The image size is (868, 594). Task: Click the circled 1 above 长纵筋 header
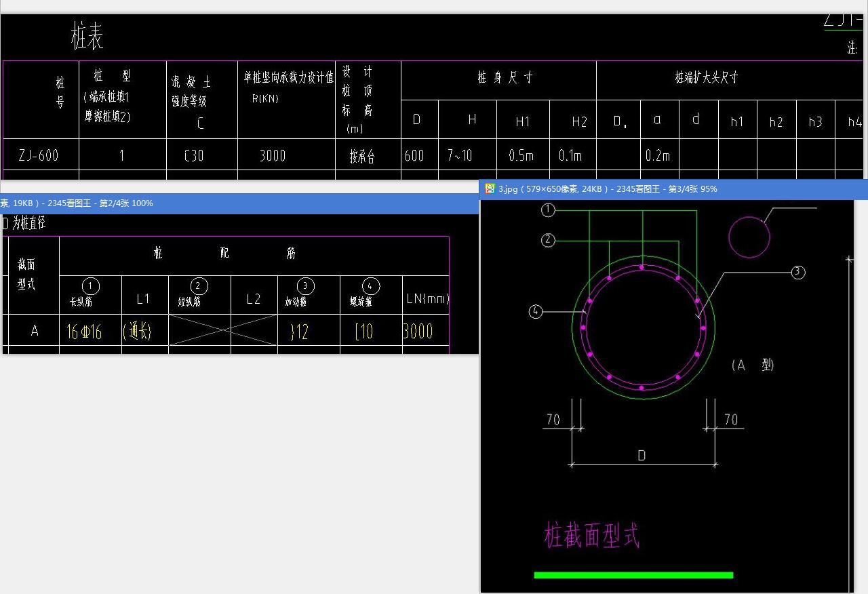[x=90, y=286]
